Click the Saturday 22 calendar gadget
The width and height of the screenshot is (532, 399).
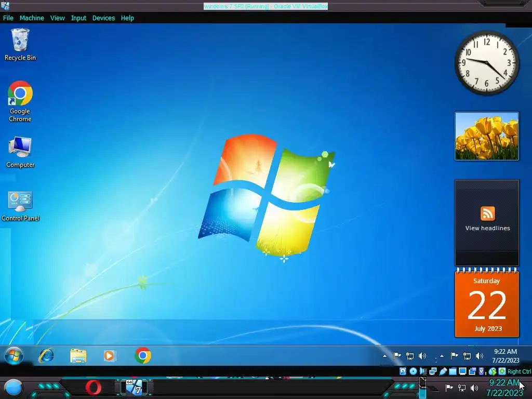486,303
